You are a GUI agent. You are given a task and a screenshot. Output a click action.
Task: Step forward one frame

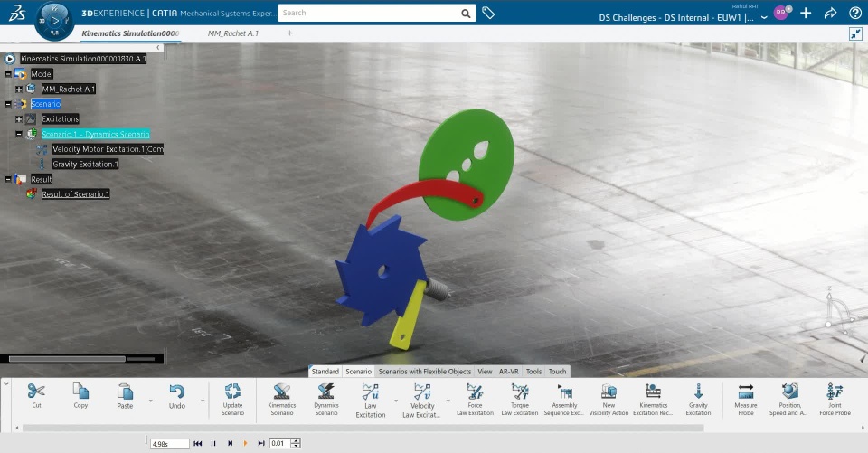coord(230,443)
